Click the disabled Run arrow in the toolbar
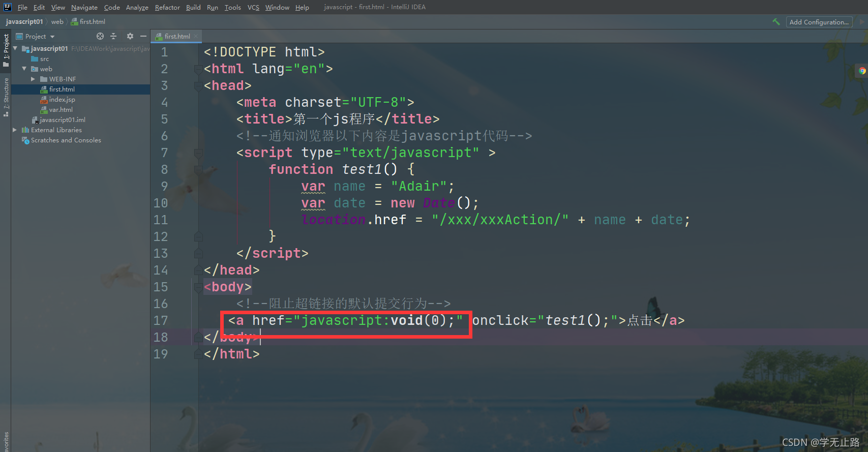 (861, 22)
